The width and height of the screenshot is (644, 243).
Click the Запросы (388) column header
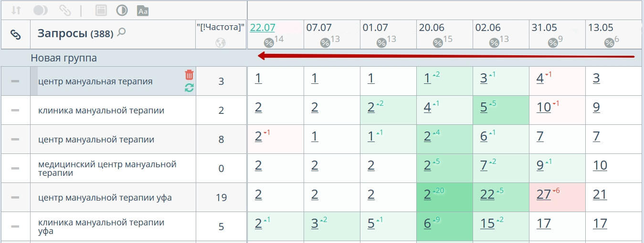click(75, 33)
